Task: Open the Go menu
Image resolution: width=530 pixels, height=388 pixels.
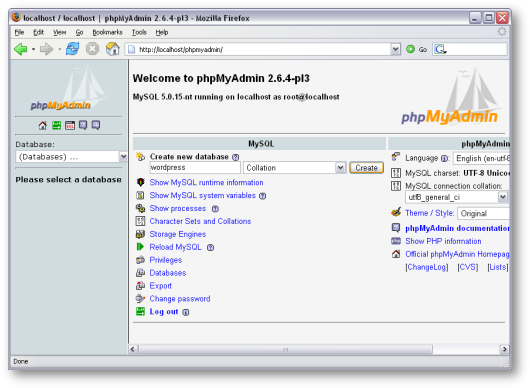Action: [x=79, y=32]
